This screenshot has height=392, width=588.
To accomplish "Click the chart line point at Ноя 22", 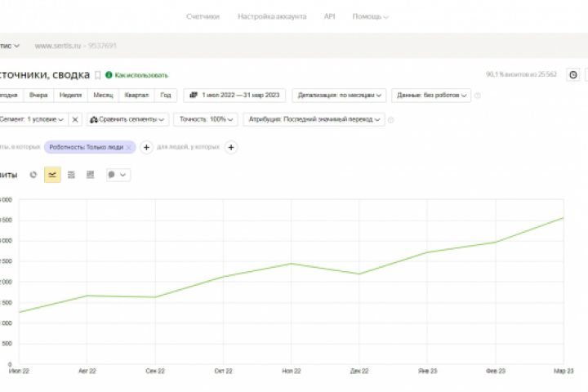I will pos(292,264).
